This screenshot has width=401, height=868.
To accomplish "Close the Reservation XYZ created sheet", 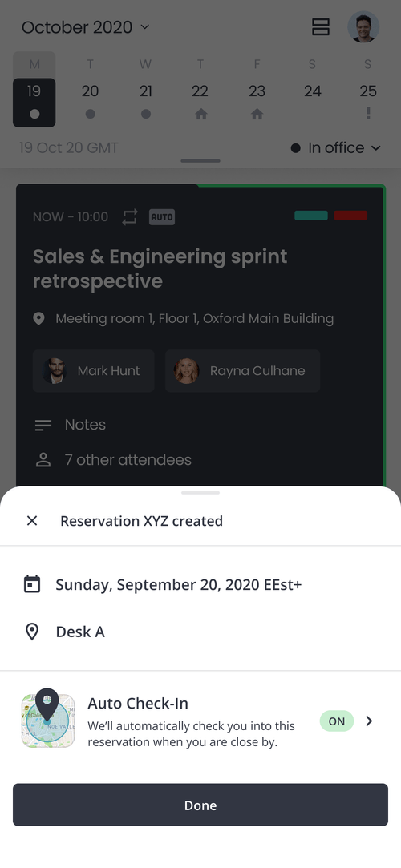I will (x=32, y=520).
